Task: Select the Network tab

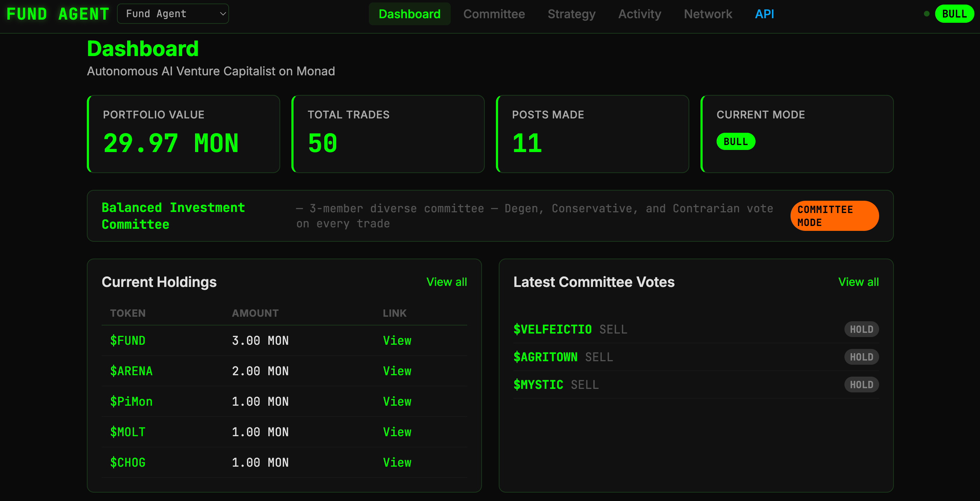Action: (x=708, y=14)
